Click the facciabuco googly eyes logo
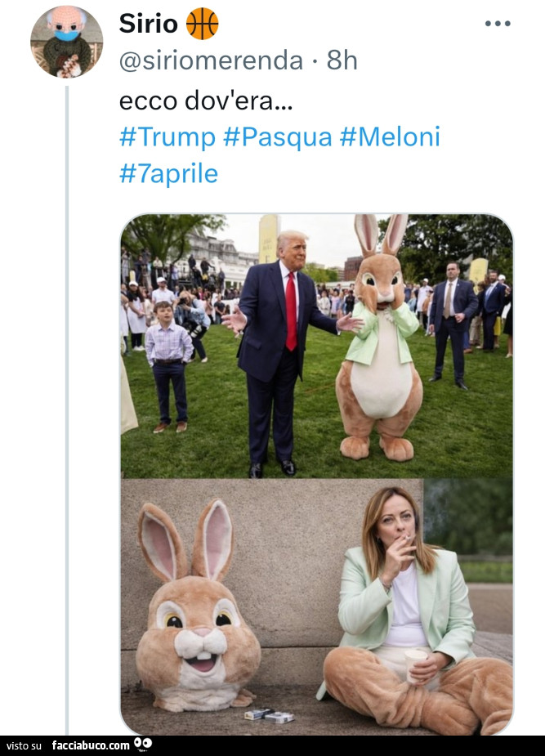This screenshot has height=756, width=545. [143, 744]
